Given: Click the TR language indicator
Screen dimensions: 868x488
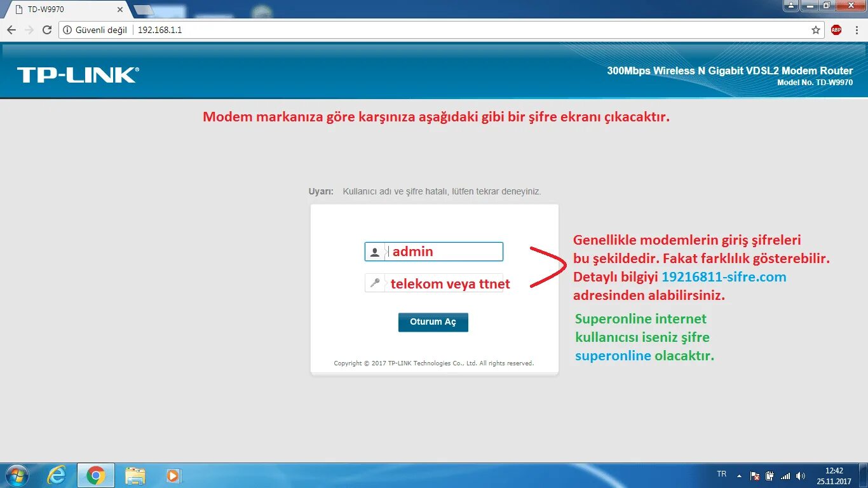Looking at the screenshot, I should pos(721,474).
